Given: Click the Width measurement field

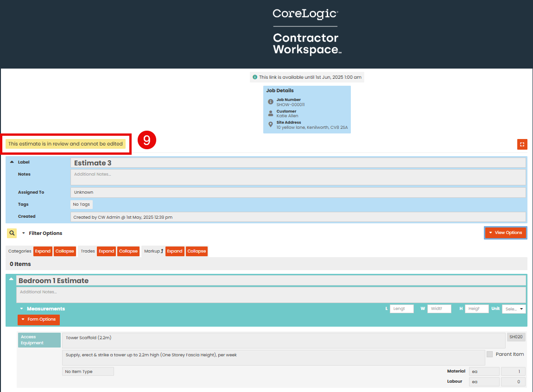Looking at the screenshot, I should (439, 309).
